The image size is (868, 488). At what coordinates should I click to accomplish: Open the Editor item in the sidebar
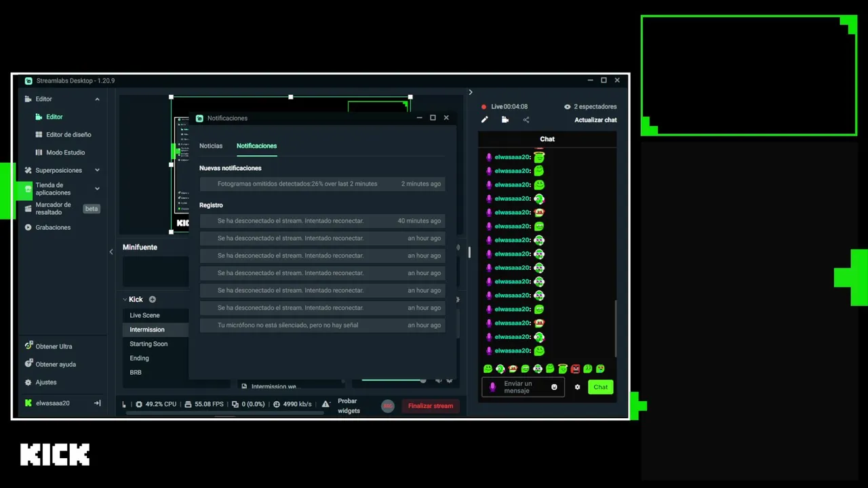54,117
